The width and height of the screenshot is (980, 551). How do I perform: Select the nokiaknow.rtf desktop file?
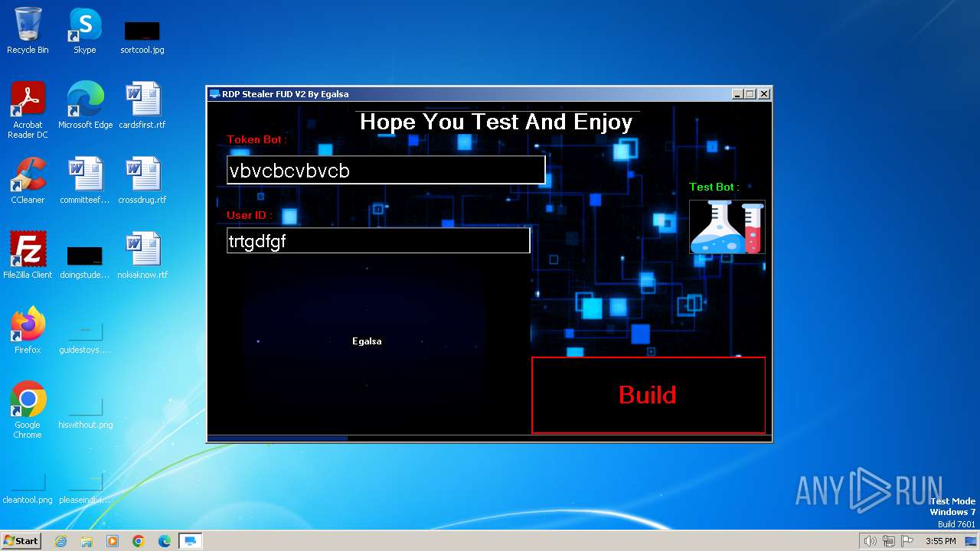[x=142, y=255]
